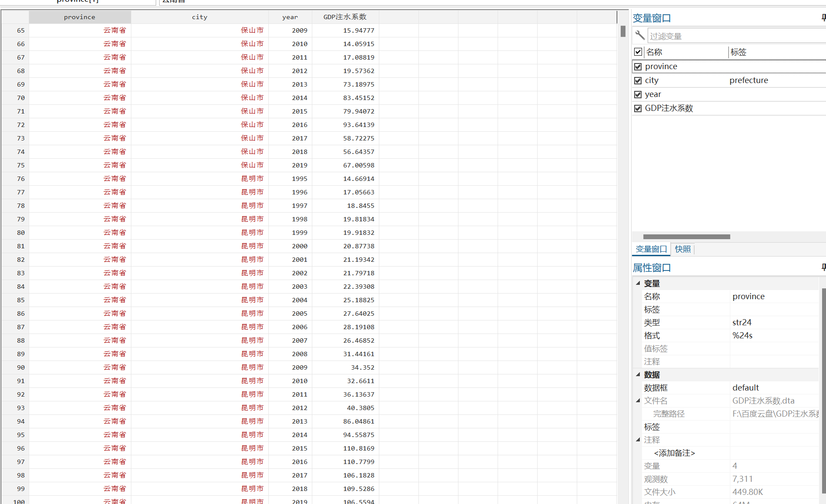Select the city column header

click(x=200, y=17)
